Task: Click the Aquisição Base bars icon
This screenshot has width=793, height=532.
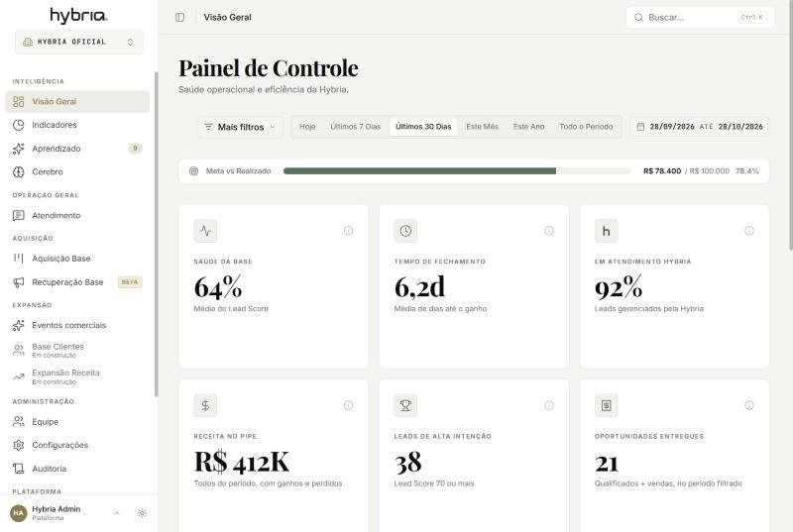Action: (19, 259)
